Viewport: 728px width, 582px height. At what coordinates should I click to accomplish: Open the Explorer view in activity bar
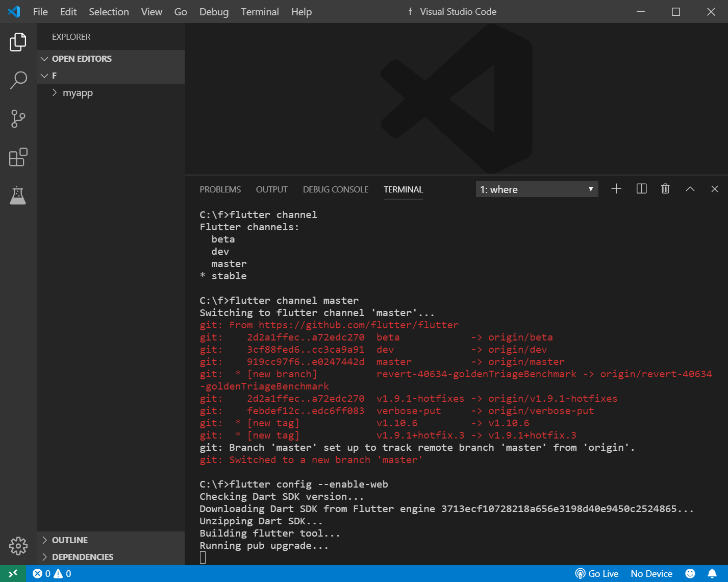click(18, 42)
